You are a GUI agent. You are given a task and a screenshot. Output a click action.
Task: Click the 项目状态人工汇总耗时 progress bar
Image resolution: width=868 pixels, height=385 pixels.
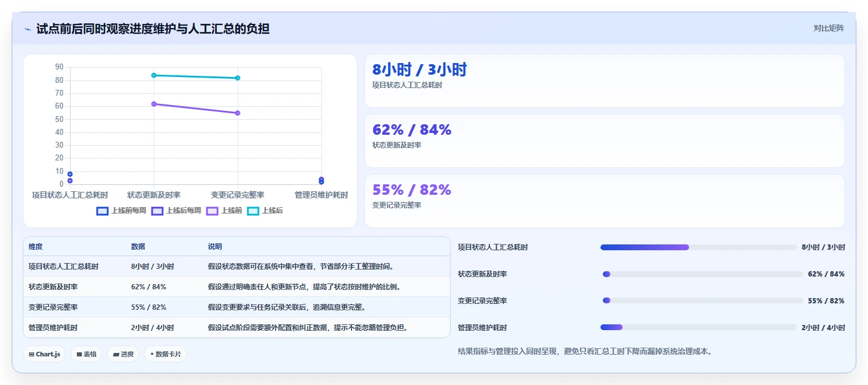coord(698,247)
